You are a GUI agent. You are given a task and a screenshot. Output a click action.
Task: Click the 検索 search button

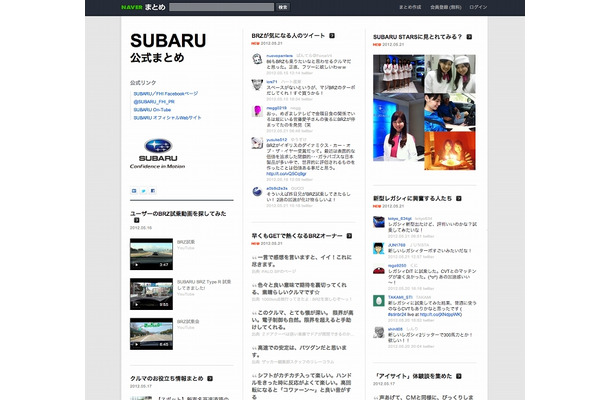pyautogui.click(x=283, y=7)
